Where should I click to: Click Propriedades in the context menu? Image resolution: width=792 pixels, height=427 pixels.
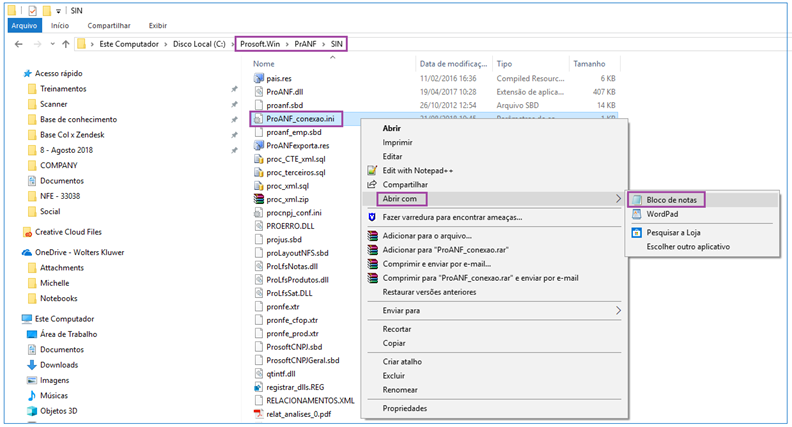(404, 408)
